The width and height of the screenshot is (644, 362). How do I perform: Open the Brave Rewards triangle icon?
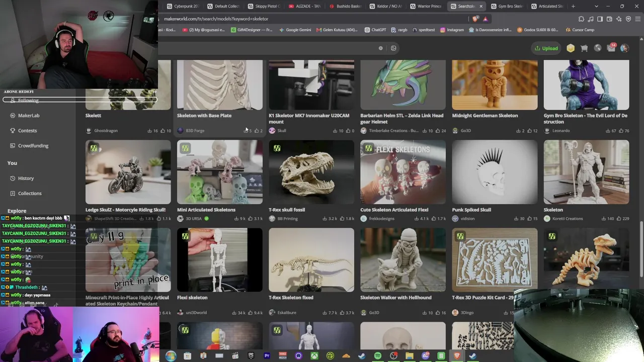[485, 19]
